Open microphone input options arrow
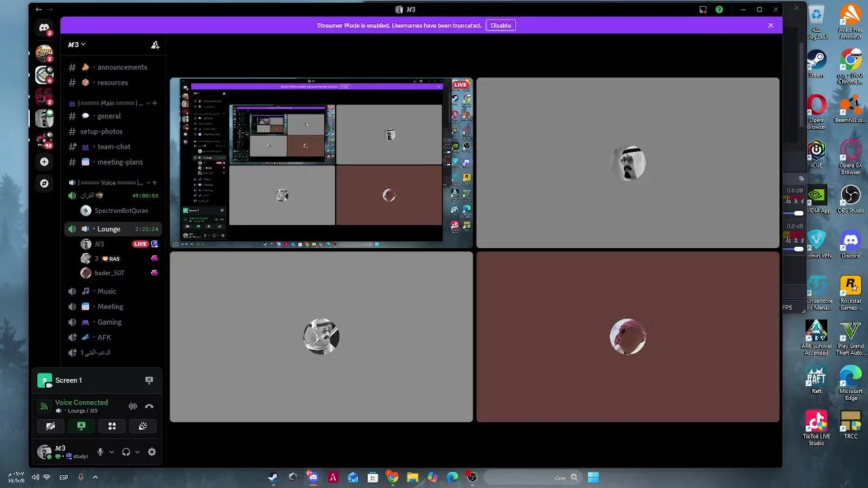 [111, 452]
